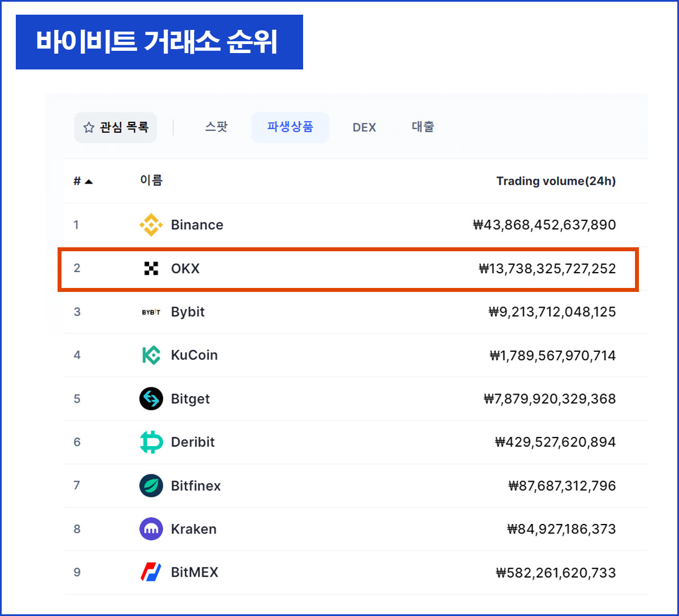The height and width of the screenshot is (616, 679).
Task: Open the Binance exchange link
Action: click(x=197, y=225)
